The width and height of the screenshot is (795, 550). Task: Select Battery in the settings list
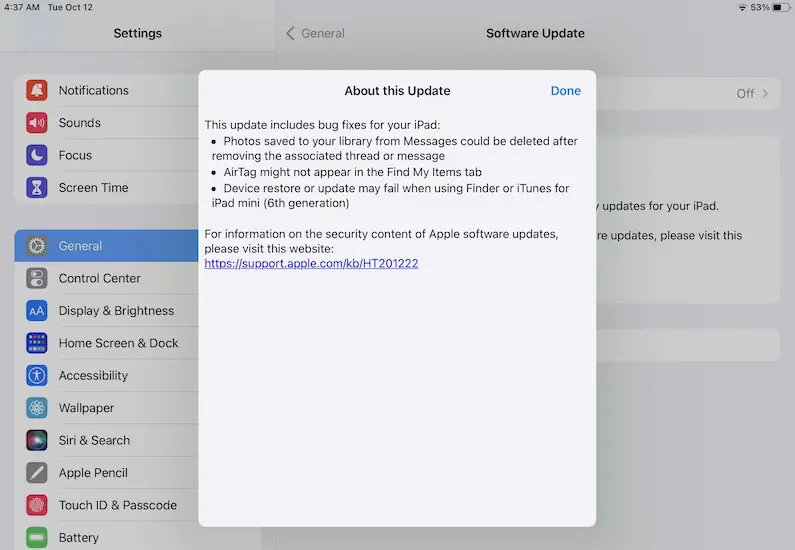pos(78,537)
